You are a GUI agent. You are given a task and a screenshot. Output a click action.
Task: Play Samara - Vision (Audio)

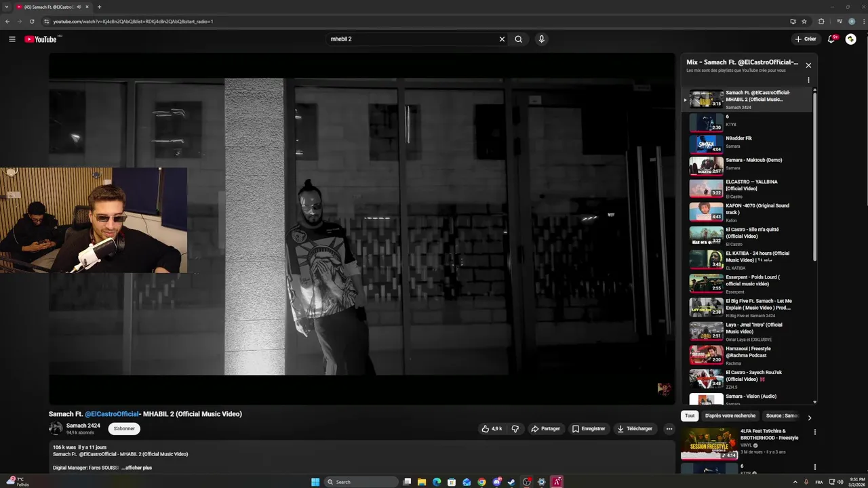coord(747,399)
